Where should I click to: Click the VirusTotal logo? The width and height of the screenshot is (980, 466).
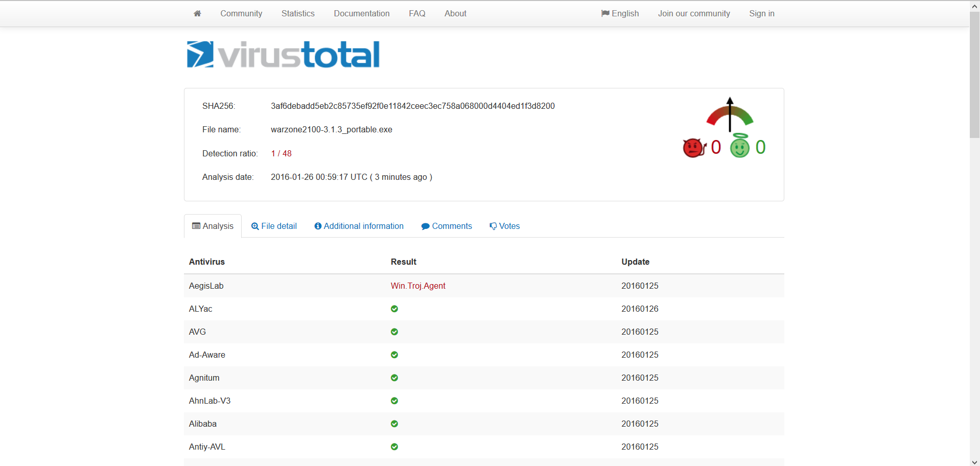pos(284,55)
